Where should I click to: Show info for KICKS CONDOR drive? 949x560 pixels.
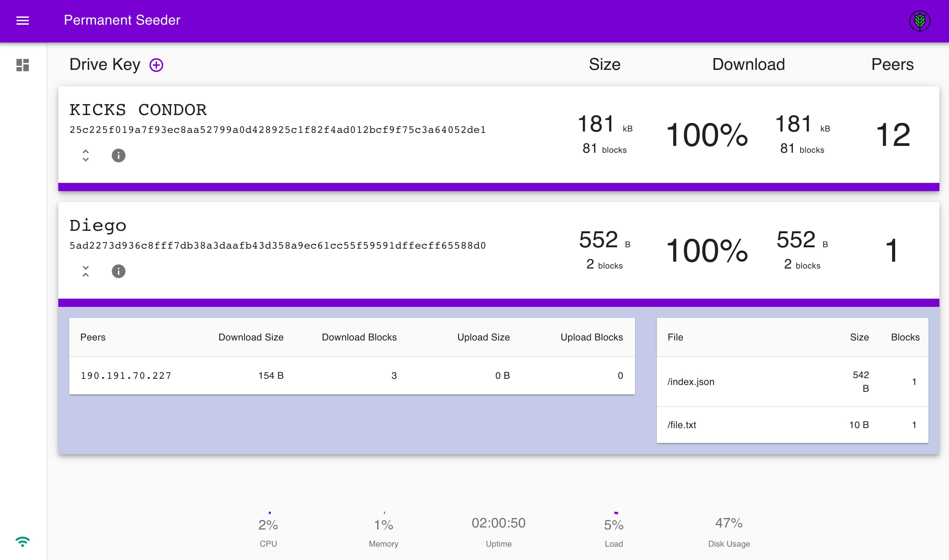(x=118, y=155)
